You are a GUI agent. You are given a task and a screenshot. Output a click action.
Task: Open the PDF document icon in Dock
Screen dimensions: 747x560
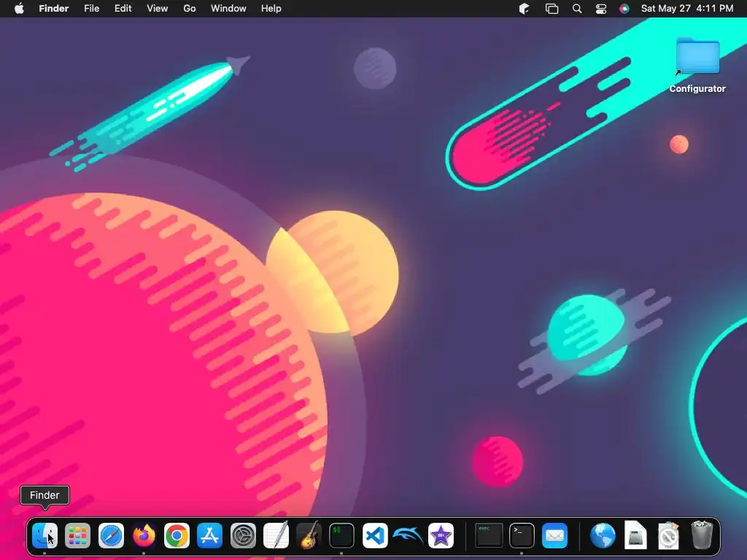668,536
